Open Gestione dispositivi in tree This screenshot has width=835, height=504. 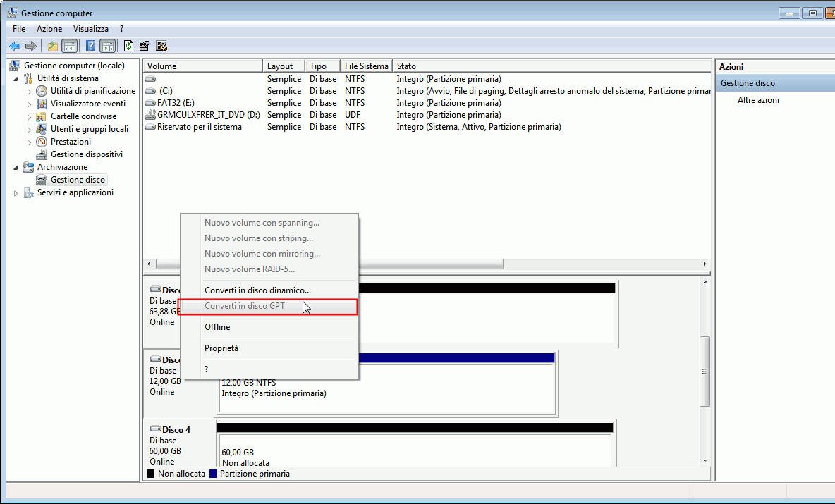pos(86,154)
